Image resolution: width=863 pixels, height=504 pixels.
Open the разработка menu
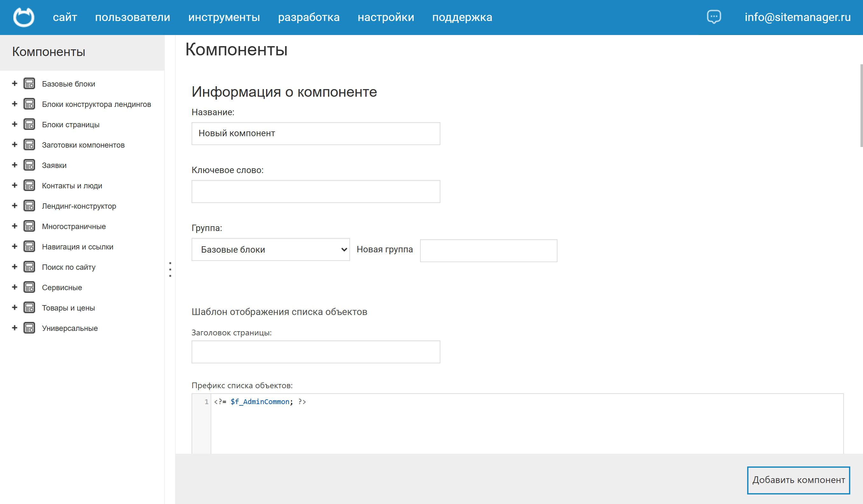point(309,17)
